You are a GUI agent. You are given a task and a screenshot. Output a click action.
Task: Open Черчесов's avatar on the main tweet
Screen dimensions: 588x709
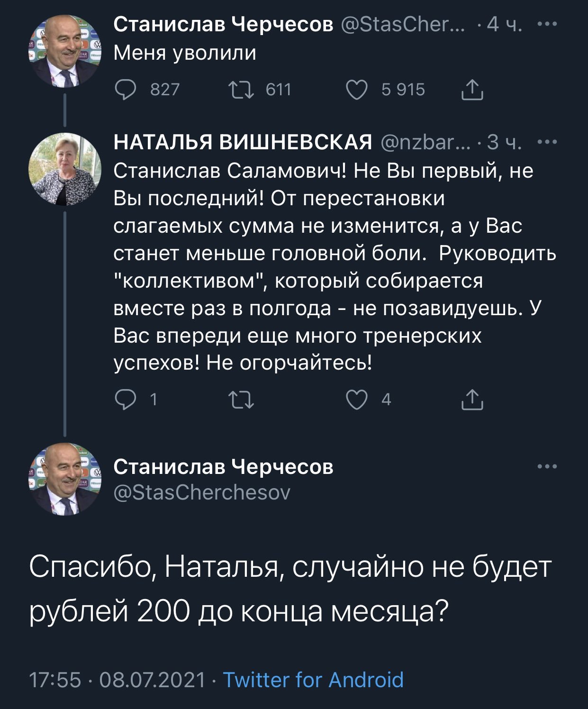pos(65,480)
